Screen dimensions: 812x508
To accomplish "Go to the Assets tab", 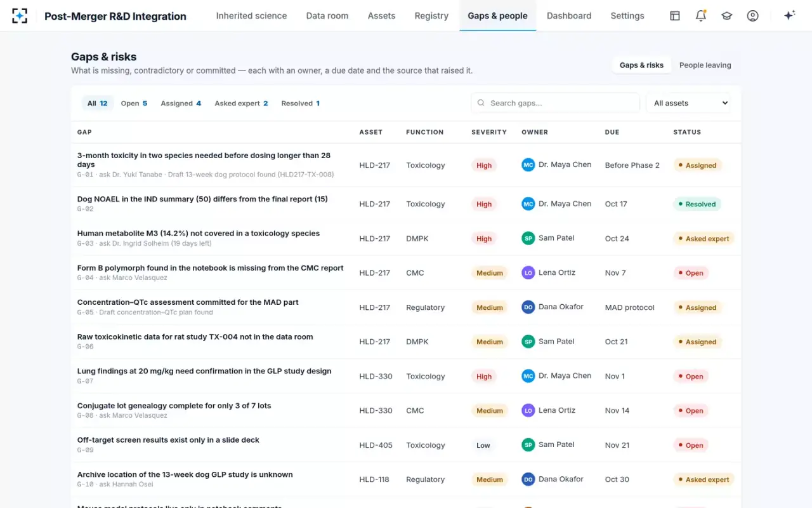I will click(x=381, y=16).
